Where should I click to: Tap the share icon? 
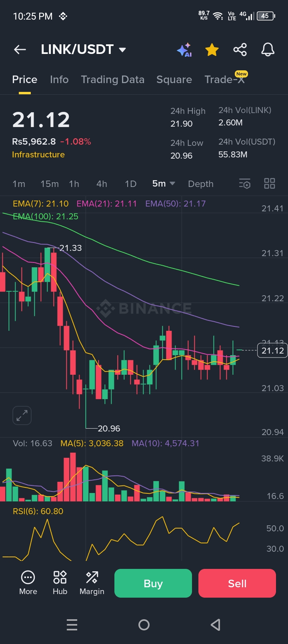click(x=240, y=50)
